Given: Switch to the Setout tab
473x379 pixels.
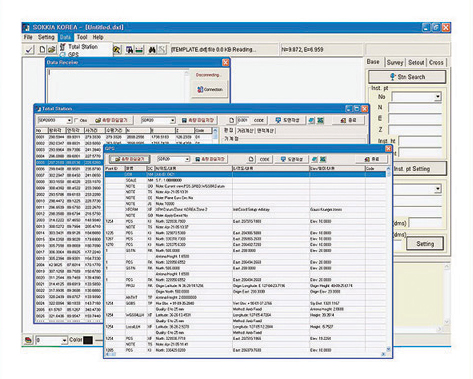Looking at the screenshot, I should 416,62.
